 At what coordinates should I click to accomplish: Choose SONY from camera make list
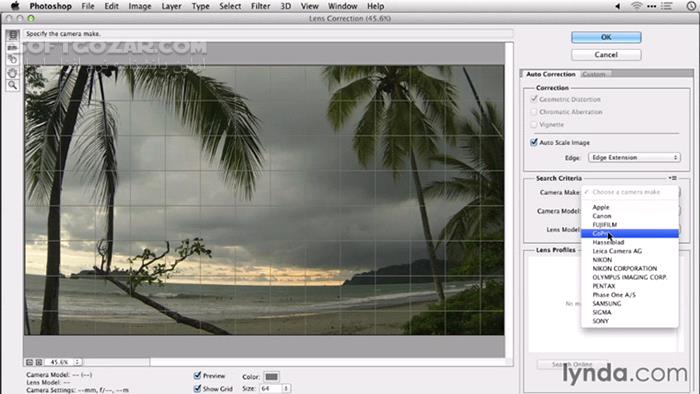point(629,321)
